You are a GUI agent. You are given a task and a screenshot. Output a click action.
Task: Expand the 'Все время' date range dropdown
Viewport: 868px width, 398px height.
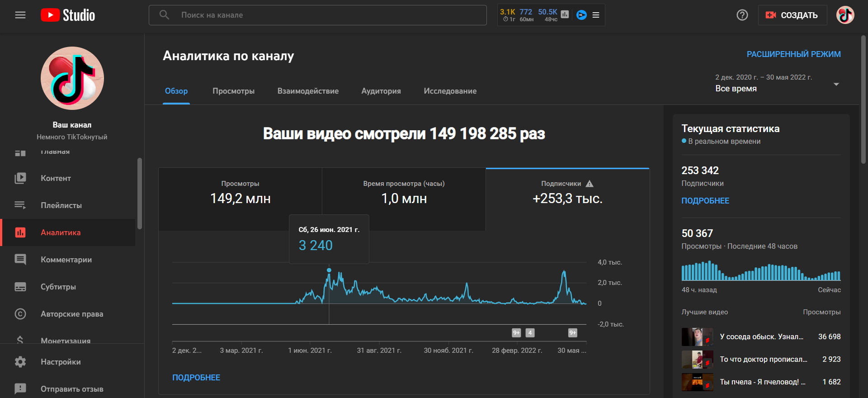point(836,84)
